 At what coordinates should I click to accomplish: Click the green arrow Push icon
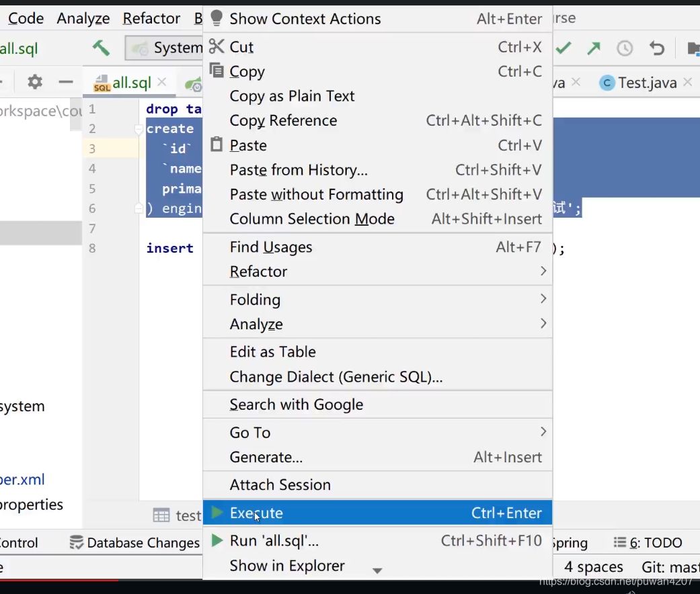[x=594, y=48]
